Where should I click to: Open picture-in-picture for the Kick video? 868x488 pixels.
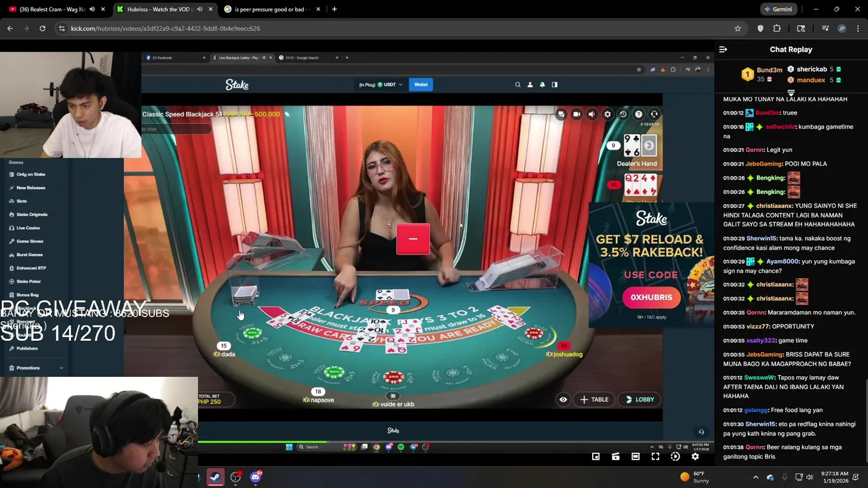click(x=595, y=457)
